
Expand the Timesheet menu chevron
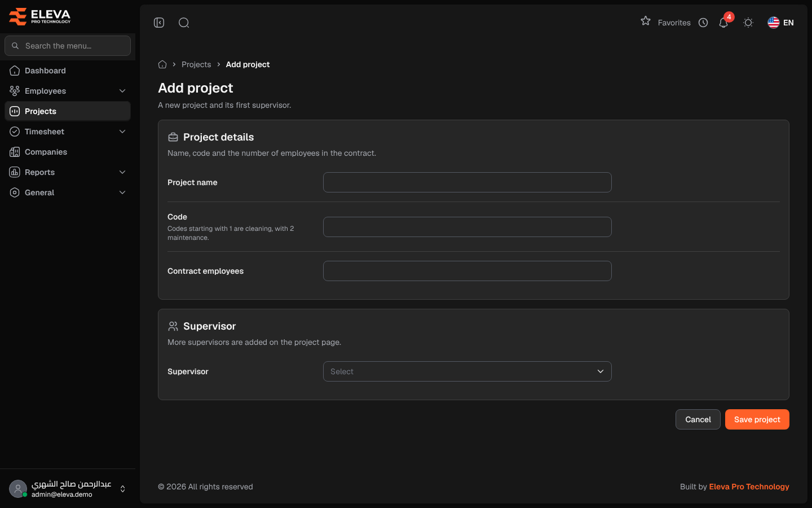tap(122, 132)
